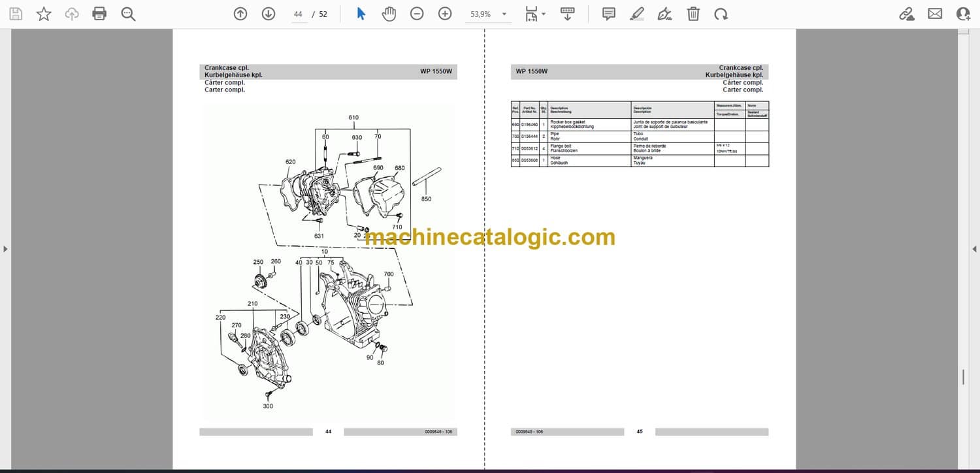Click diagram label 620

[x=291, y=162]
